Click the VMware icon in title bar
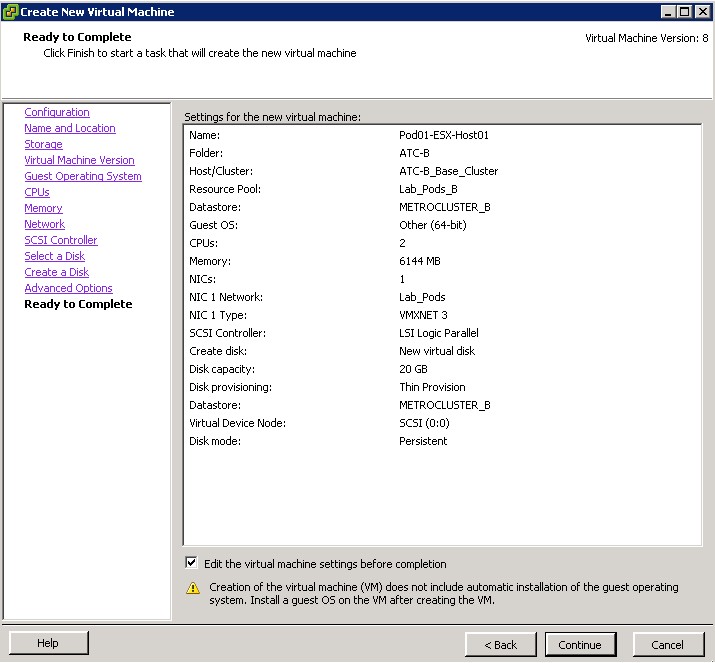This screenshot has width=715, height=663. tap(11, 11)
